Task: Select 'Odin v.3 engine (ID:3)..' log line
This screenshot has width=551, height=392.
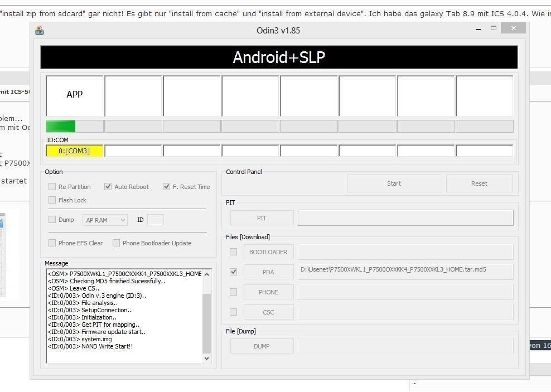Action: (97, 296)
